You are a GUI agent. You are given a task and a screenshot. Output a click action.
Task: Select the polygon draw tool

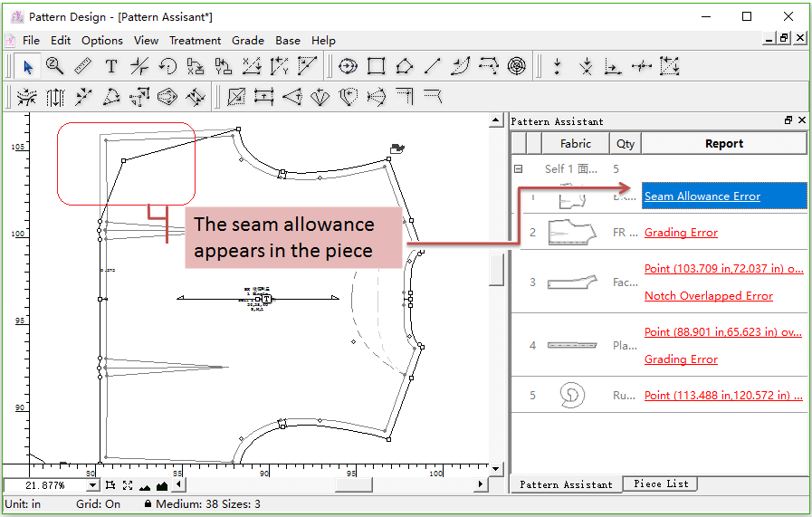[x=405, y=66]
